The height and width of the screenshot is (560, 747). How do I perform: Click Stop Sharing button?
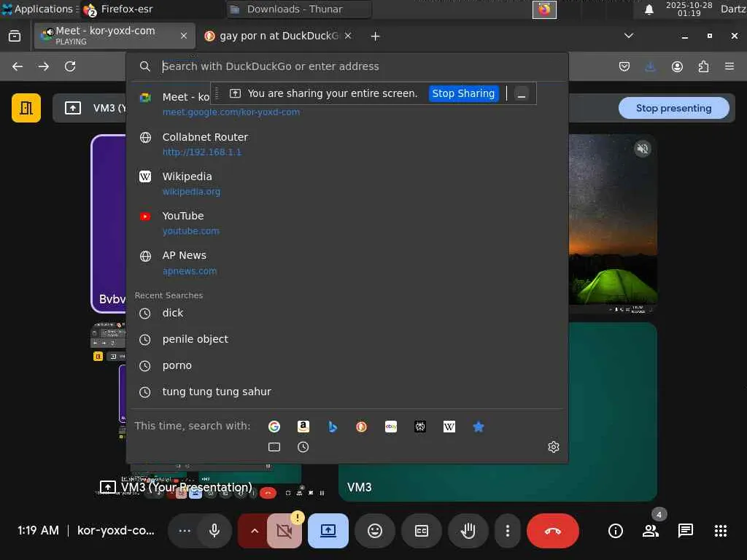click(x=463, y=93)
